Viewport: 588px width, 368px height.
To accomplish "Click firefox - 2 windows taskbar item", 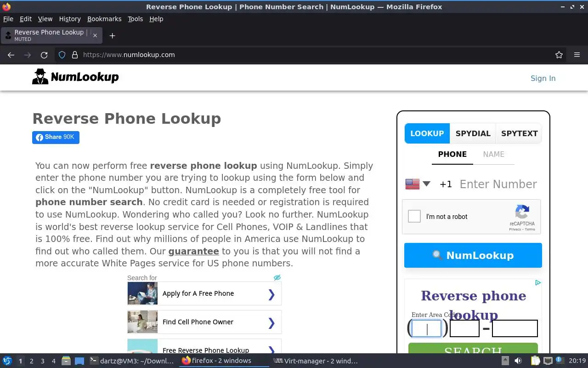I will coord(224,361).
